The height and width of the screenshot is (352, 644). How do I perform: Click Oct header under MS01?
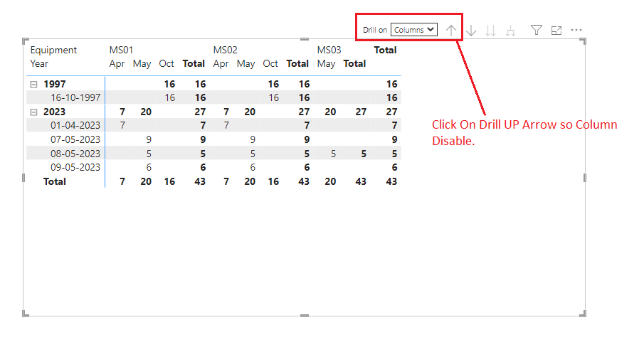[167, 63]
